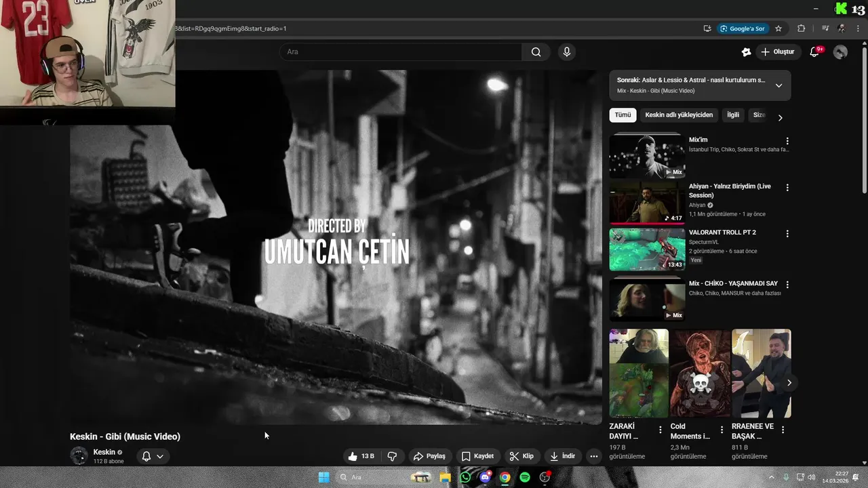Open options menu for Mix - CHİKO
The image size is (868, 488).
click(787, 285)
